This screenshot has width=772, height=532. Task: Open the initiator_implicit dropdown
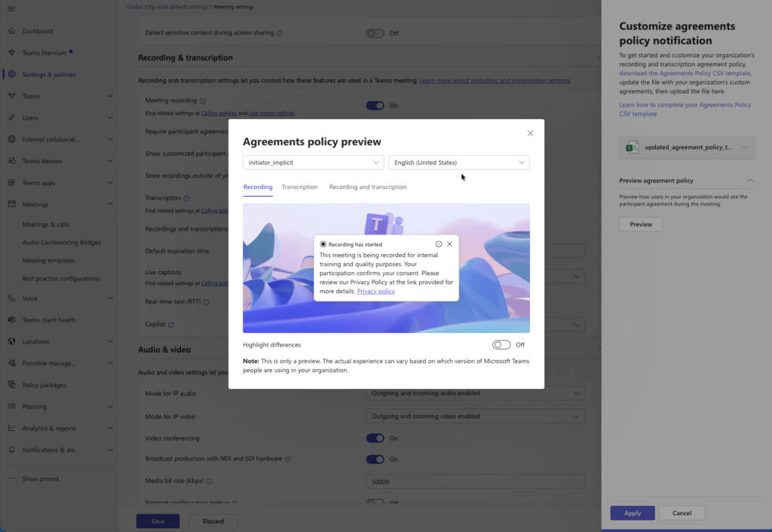click(313, 162)
